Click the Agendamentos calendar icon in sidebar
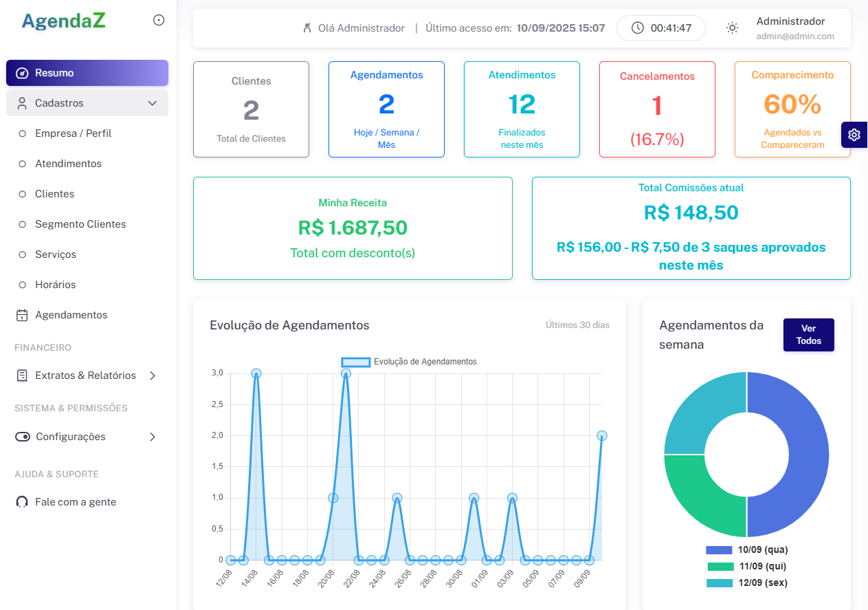868x610 pixels. click(x=22, y=315)
